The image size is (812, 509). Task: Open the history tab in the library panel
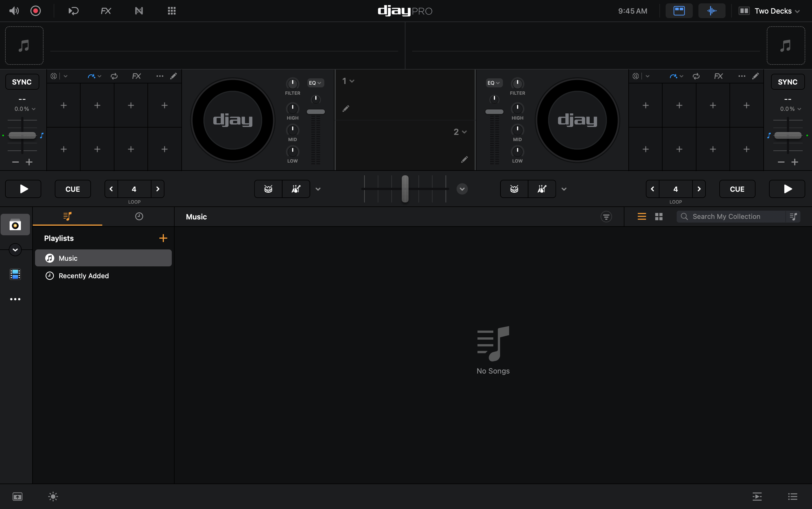coord(139,216)
